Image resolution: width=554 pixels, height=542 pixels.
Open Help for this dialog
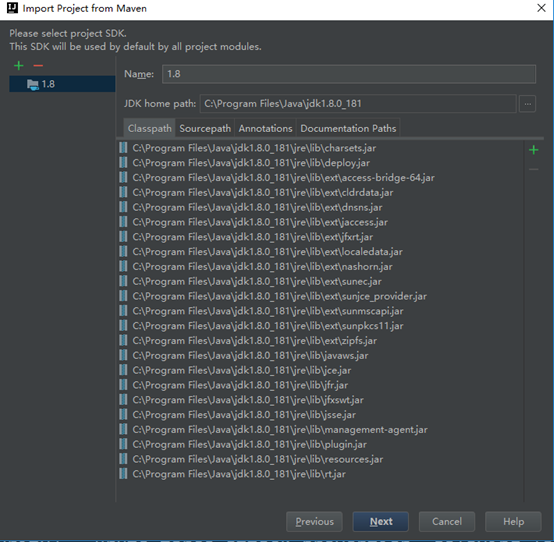point(513,522)
